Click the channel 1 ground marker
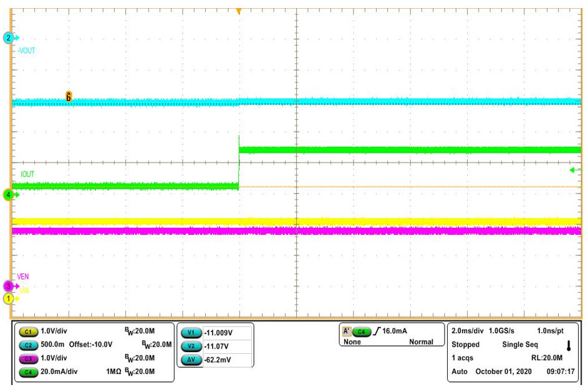This screenshot has width=588, height=390. 9,298
